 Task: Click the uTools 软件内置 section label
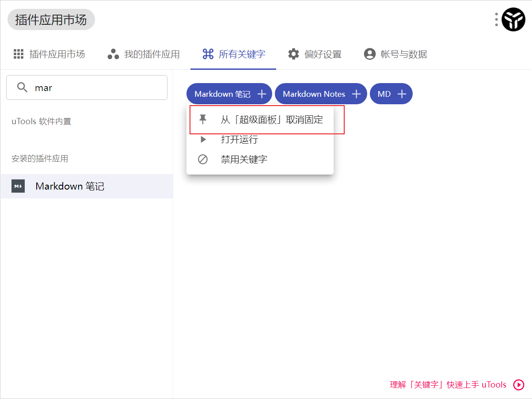[x=42, y=121]
